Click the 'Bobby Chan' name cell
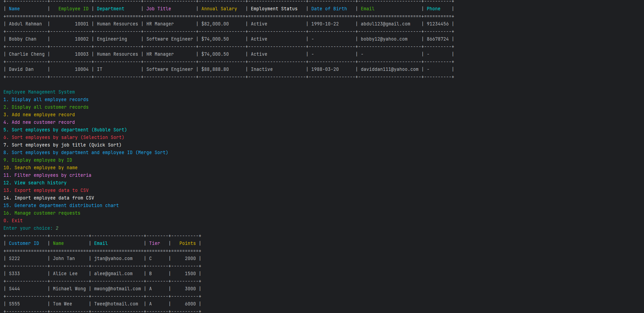Viewport: 644px width, 313px height. (x=23, y=39)
